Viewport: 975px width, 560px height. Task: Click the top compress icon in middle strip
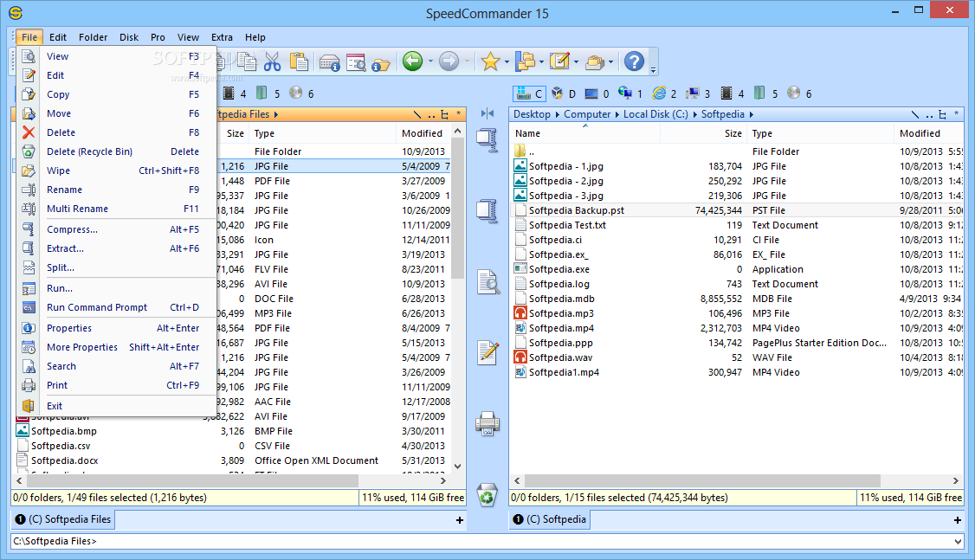tap(487, 140)
